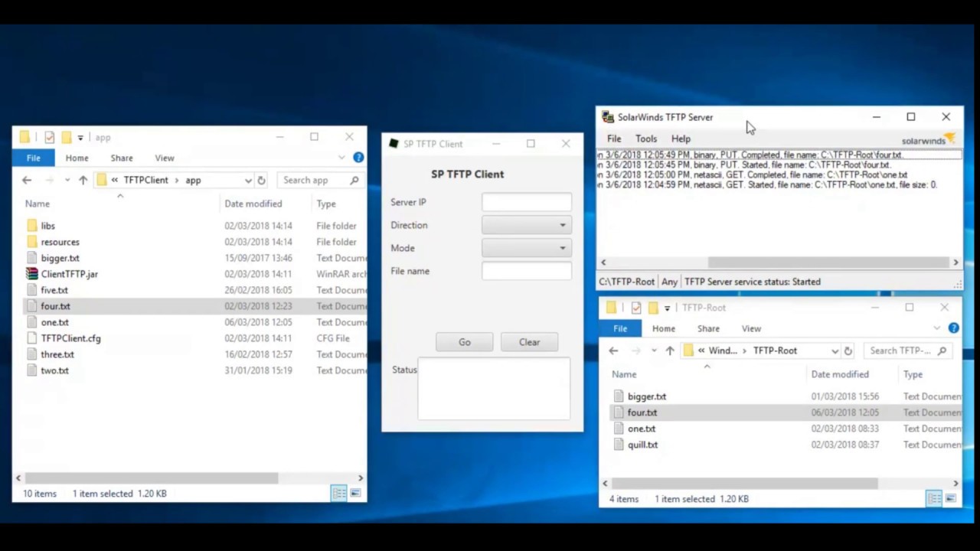The height and width of the screenshot is (551, 980).
Task: Click TFTPClient breadcrumb in app address bar
Action: [145, 181]
